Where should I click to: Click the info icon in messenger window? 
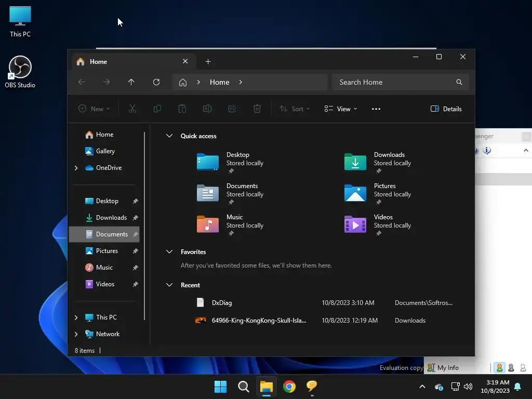pos(487,151)
